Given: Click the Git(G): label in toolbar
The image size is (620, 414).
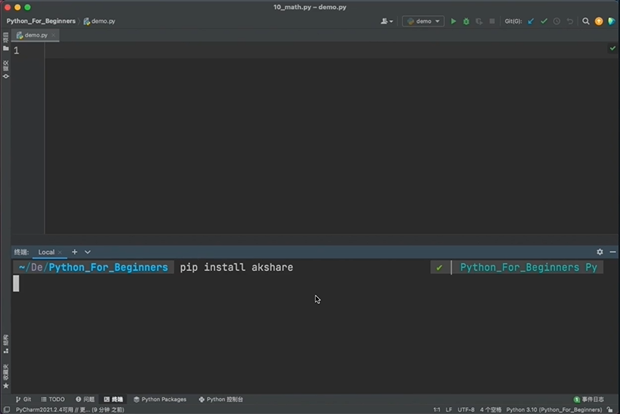Looking at the screenshot, I should click(513, 21).
